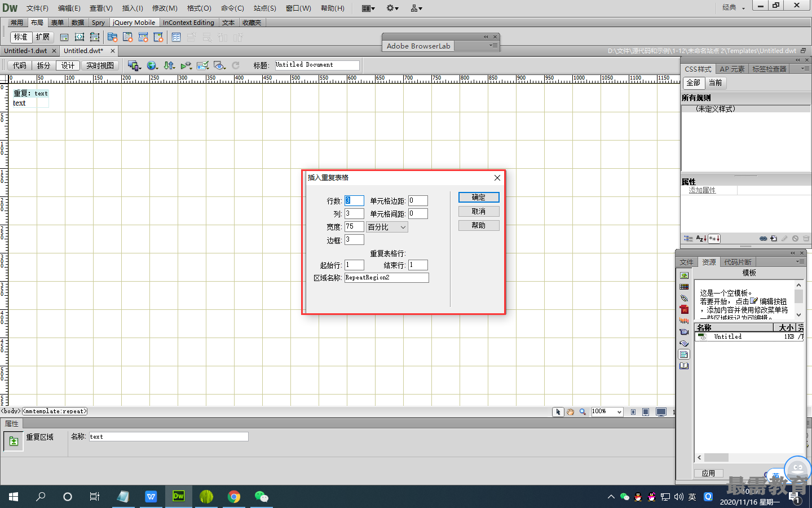Open the 百分比 width unit dropdown
The image size is (812, 508).
387,227
